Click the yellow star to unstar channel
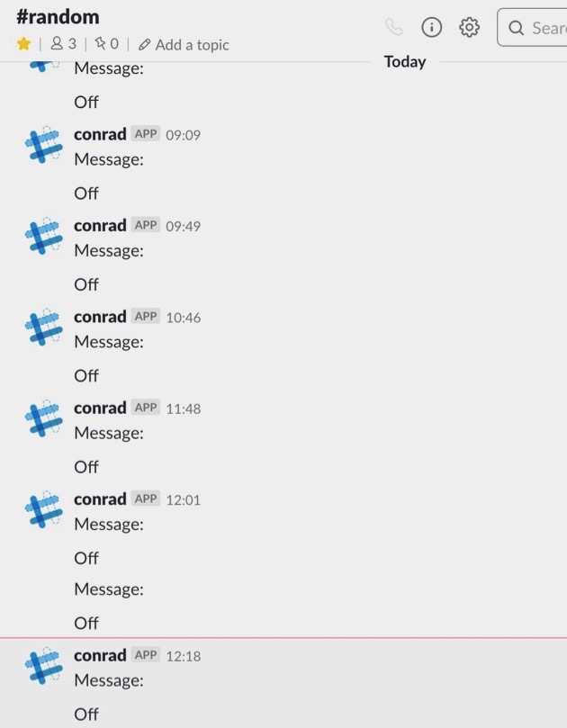 (x=23, y=44)
